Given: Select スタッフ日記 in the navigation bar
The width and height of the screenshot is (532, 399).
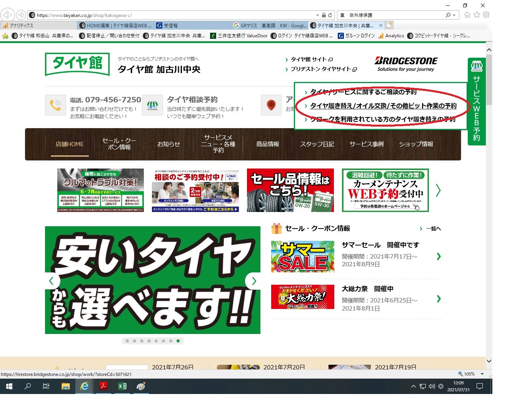Looking at the screenshot, I should tap(317, 144).
